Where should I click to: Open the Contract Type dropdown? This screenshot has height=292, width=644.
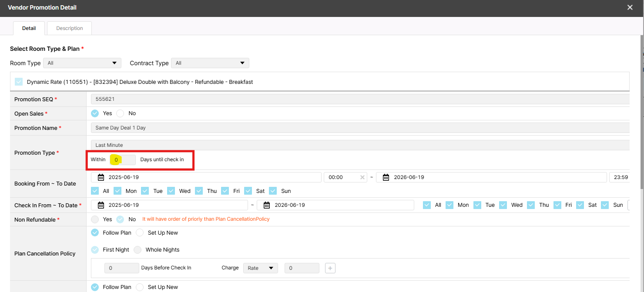point(210,63)
